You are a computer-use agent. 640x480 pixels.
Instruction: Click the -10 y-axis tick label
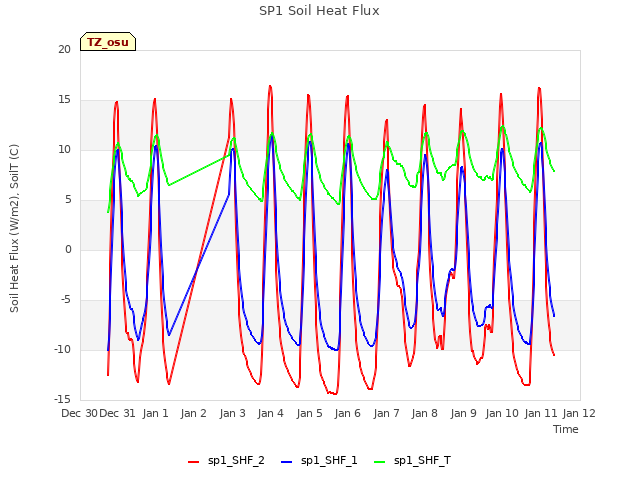click(62, 349)
